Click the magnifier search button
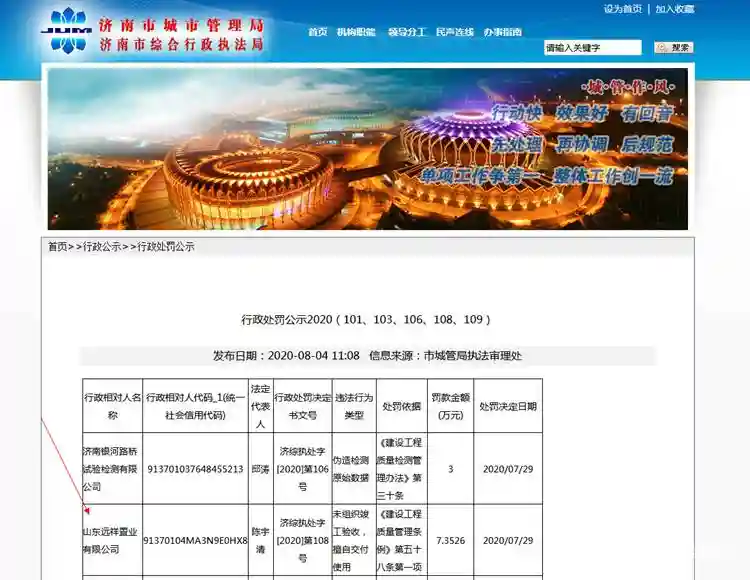This screenshot has width=750, height=580. 674,47
